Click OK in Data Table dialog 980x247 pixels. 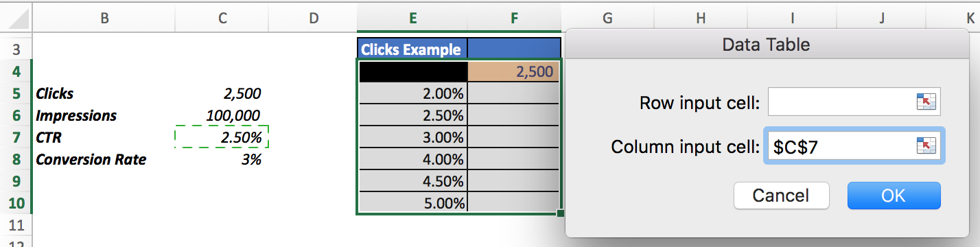894,196
